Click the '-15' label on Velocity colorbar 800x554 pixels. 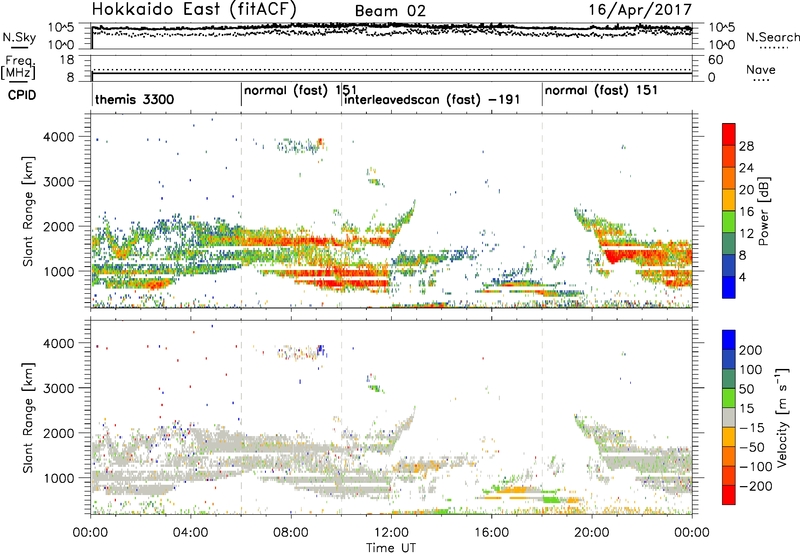[x=752, y=428]
